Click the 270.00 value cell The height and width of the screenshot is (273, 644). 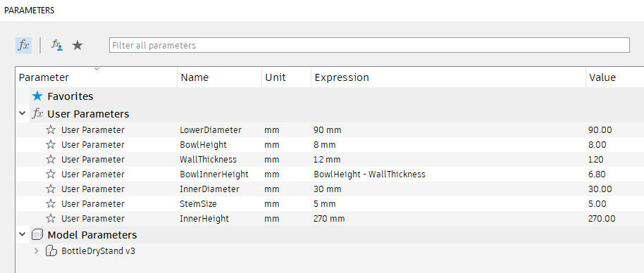coord(602,219)
